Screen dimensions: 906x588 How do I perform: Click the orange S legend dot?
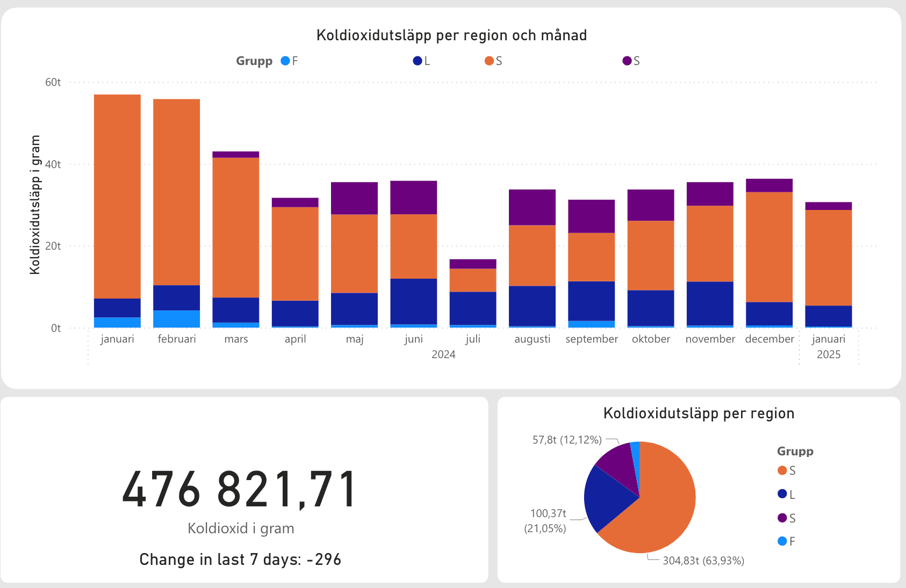coord(488,61)
